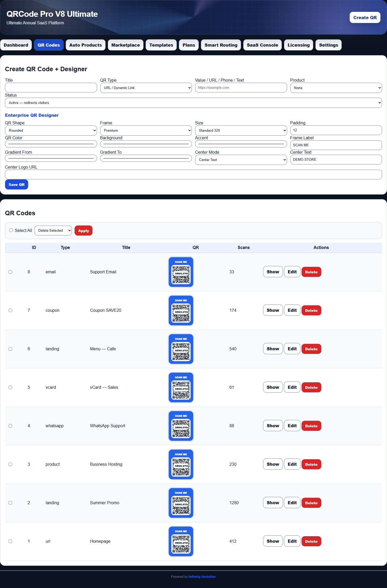Pick the QR Color swatch
The width and height of the screenshot is (387, 588).
(x=51, y=144)
